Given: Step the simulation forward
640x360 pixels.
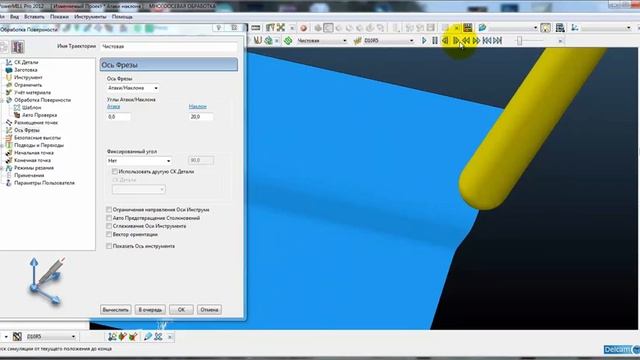Looking at the screenshot, I should point(456,40).
